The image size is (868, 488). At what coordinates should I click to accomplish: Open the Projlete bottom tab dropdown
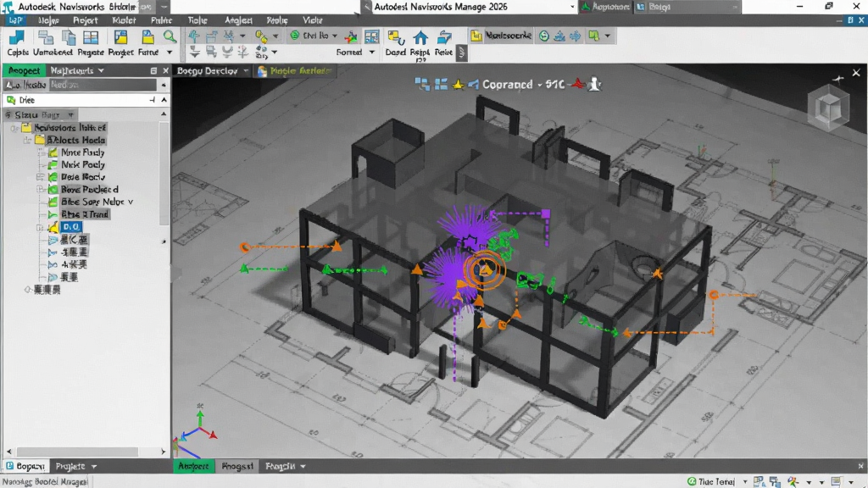(x=75, y=467)
